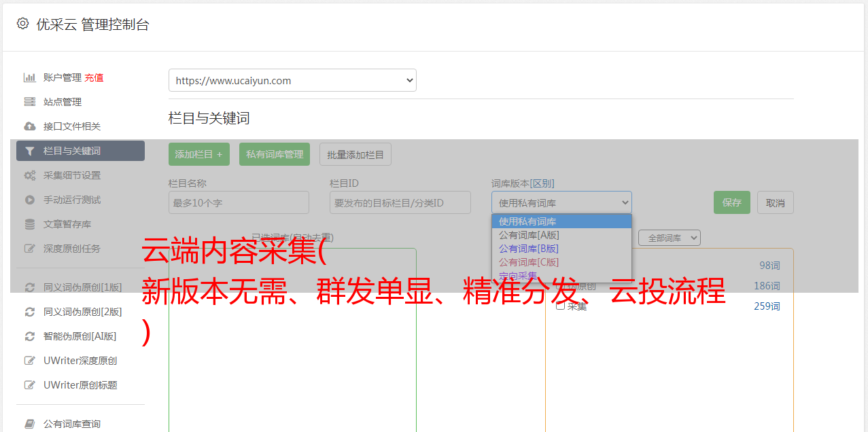Click the cloud upload icon for 接口文件相关
868x432 pixels.
(30, 126)
